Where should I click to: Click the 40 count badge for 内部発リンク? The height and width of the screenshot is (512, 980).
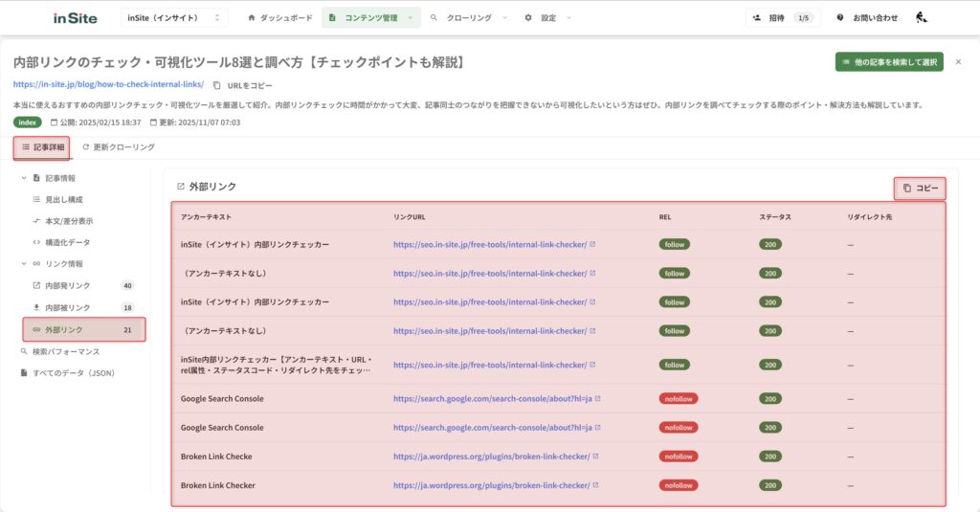tap(127, 286)
